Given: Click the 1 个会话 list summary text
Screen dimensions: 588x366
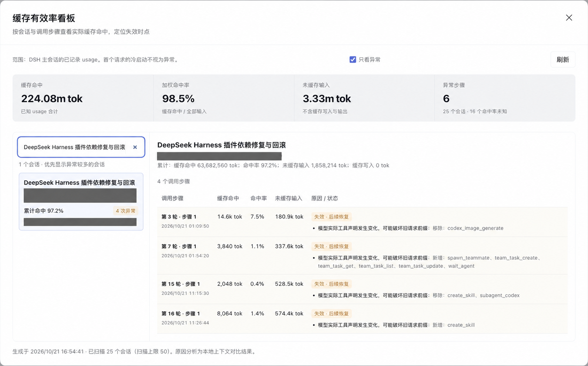Looking at the screenshot, I should tap(62, 165).
